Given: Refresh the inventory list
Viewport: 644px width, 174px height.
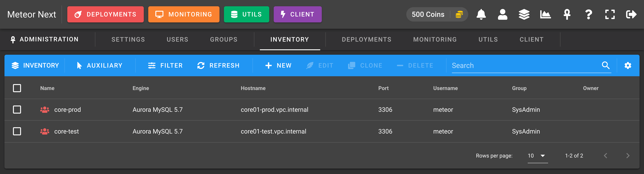Looking at the screenshot, I should coord(218,65).
